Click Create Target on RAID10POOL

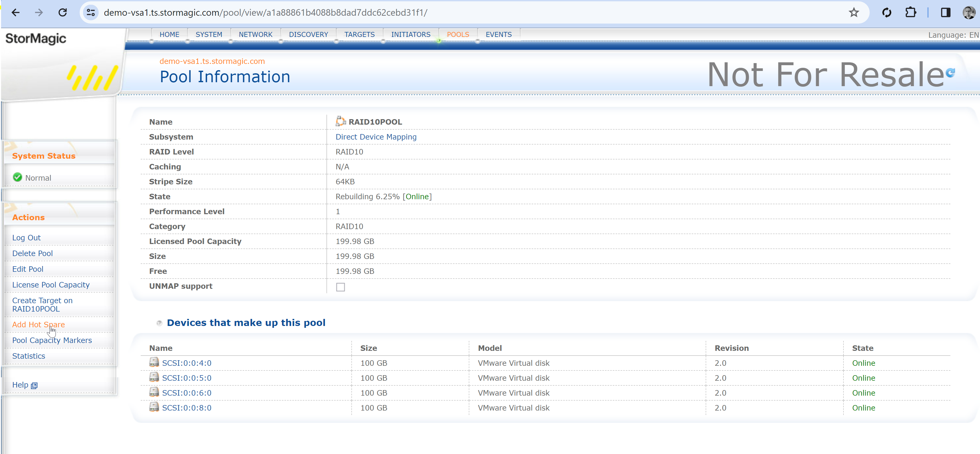tap(42, 304)
